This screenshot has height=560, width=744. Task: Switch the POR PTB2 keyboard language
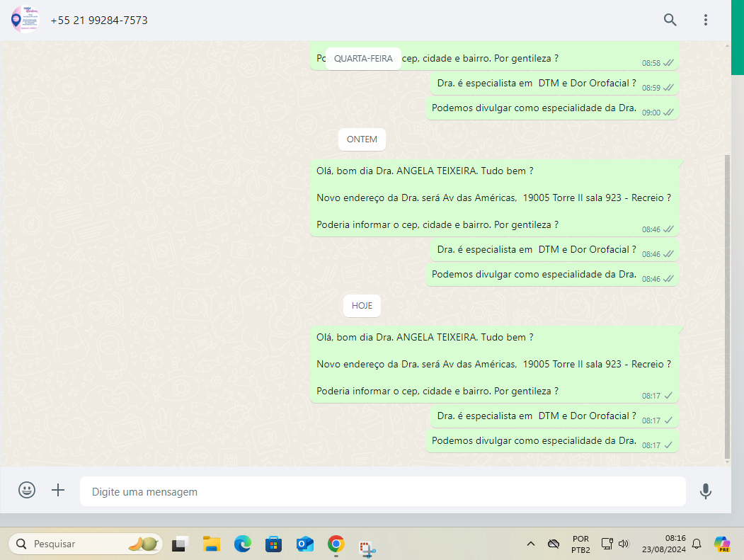pyautogui.click(x=580, y=544)
